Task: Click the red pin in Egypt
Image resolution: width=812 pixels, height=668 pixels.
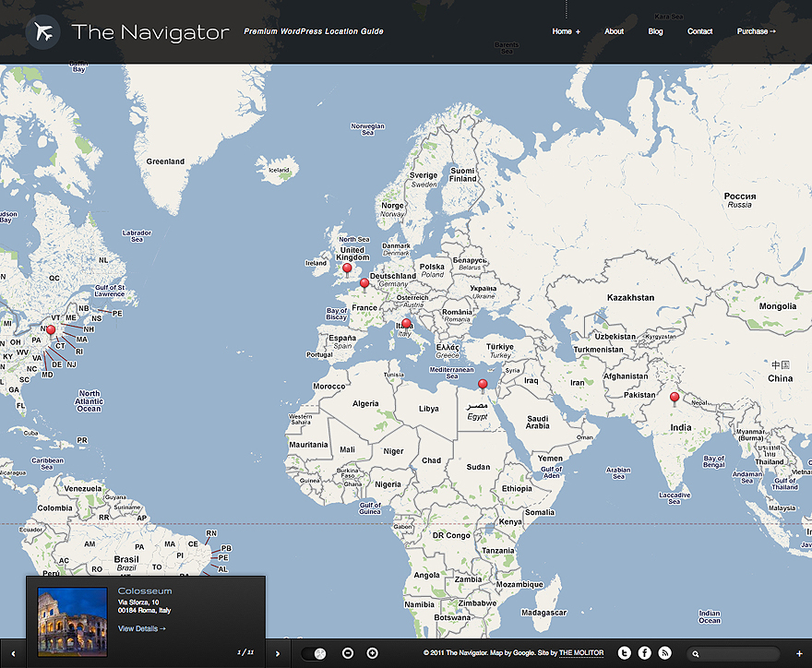Action: tap(483, 384)
